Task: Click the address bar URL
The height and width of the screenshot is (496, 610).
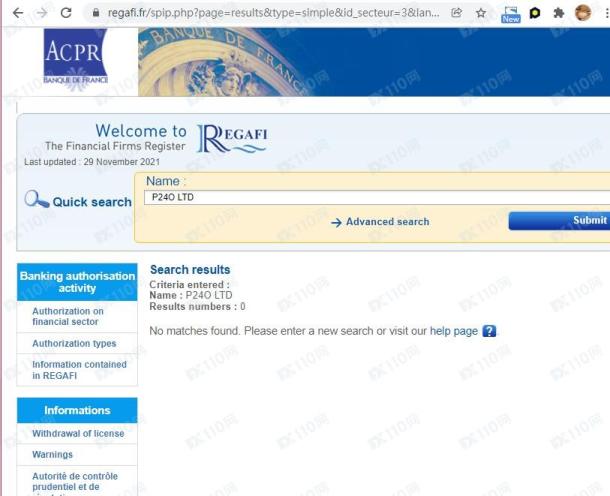Action: coord(273,13)
